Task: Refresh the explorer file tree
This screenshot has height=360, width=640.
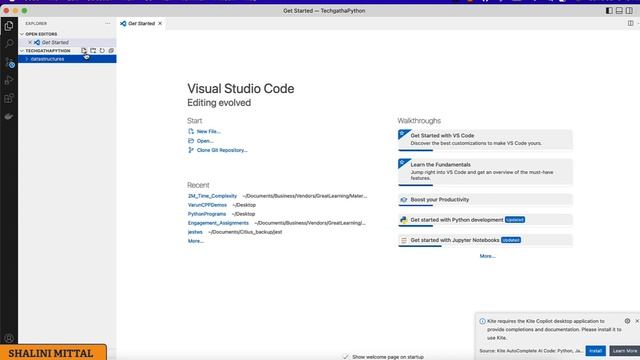Action: point(102,51)
